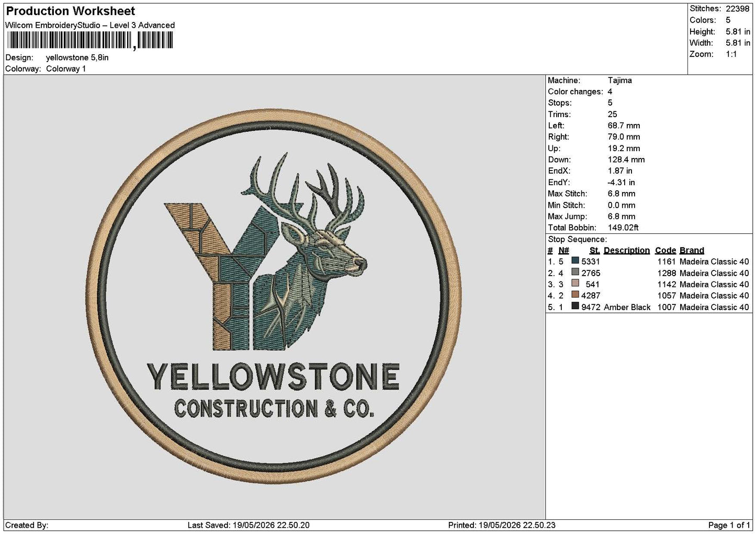Click the embroidered Yellowstone patch design preview
The height and width of the screenshot is (534, 756).
click(x=274, y=296)
